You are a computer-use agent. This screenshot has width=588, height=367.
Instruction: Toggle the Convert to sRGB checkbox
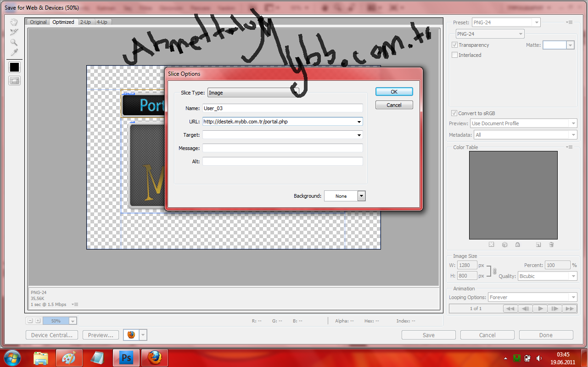pyautogui.click(x=454, y=113)
